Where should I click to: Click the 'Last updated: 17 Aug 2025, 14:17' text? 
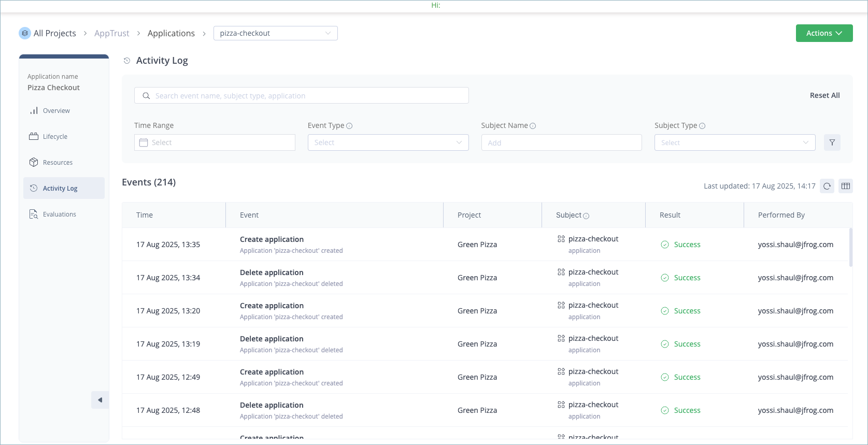760,186
